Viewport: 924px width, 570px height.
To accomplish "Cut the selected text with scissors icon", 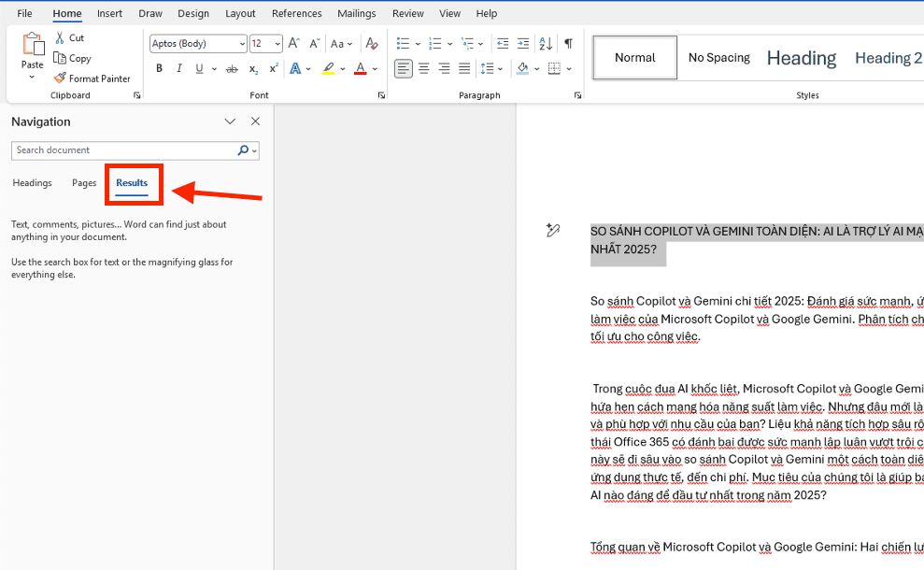I will click(x=61, y=38).
